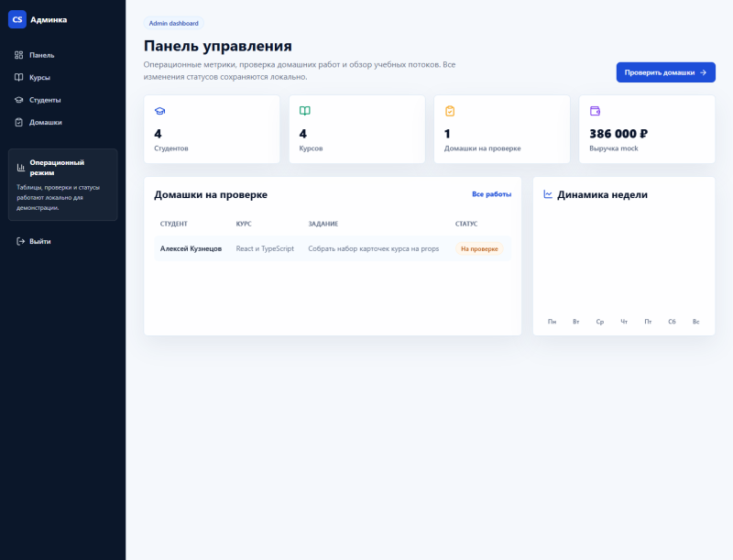This screenshot has width=733, height=560.
Task: Click the Домашки clipboard sidebar icon
Action: pyautogui.click(x=18, y=123)
